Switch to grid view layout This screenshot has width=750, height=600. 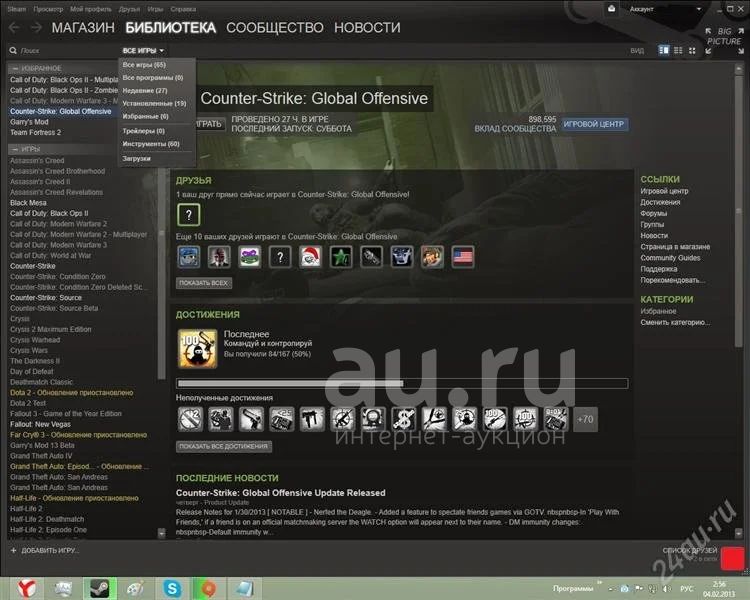pos(692,50)
